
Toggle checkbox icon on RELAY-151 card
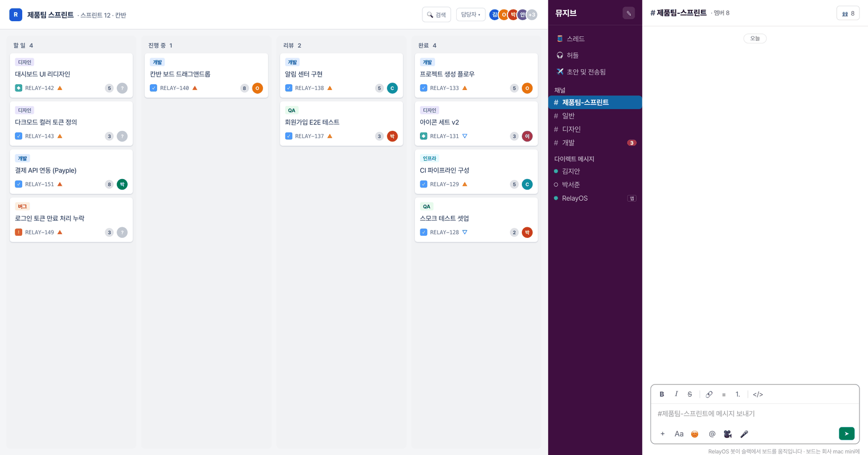click(19, 184)
